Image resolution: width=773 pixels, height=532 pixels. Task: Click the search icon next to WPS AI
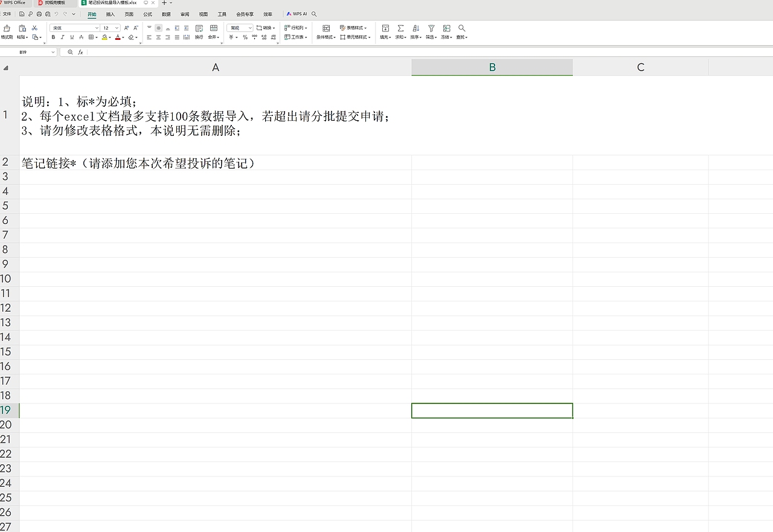[313, 14]
